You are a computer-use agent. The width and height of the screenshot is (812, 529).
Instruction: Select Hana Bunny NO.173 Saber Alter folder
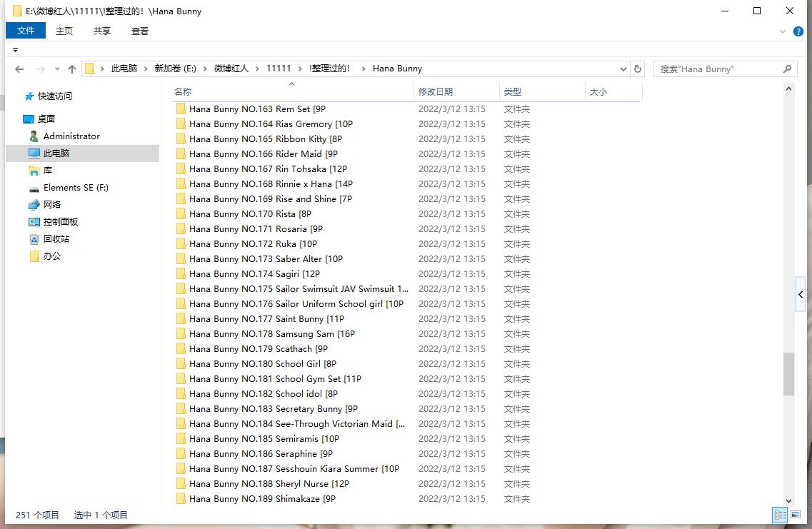click(266, 259)
